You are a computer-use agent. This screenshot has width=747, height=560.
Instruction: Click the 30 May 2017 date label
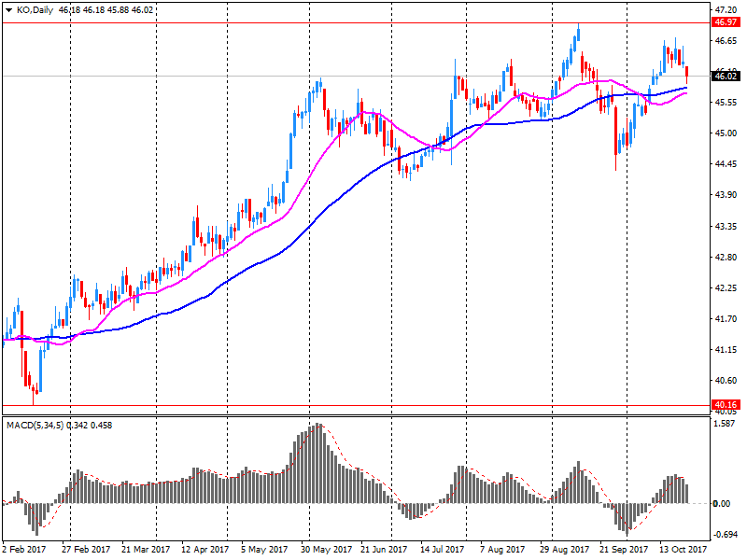[324, 550]
